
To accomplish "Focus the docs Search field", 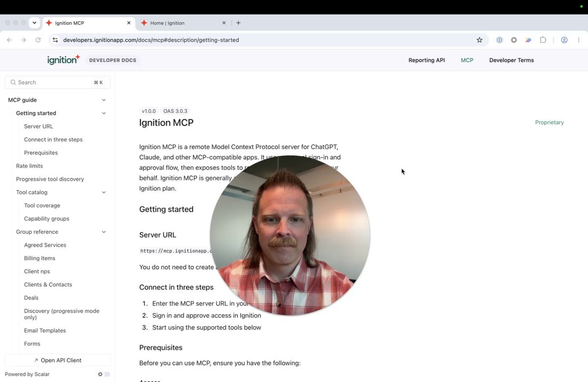I will point(57,82).
